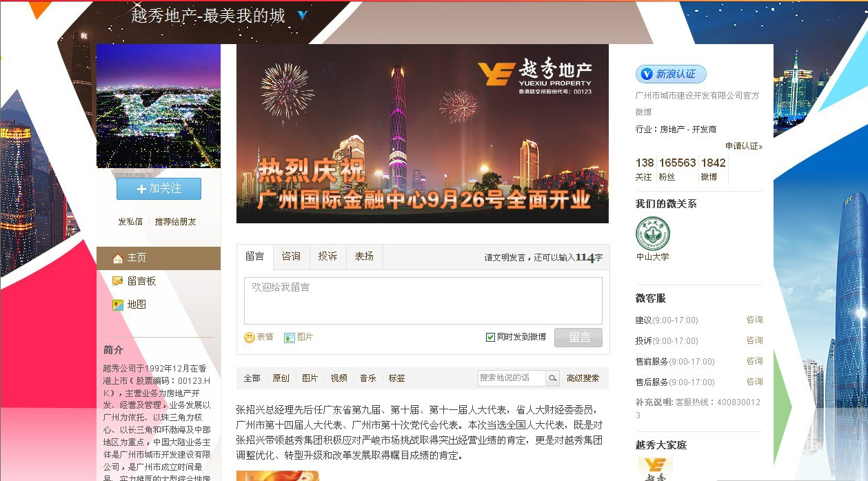Click the 欢迎给我留言 message text area
Viewport: 868px width, 481px height.
(423, 300)
